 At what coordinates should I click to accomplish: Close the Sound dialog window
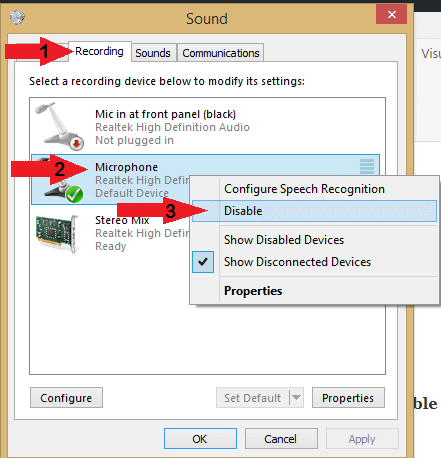[x=392, y=14]
